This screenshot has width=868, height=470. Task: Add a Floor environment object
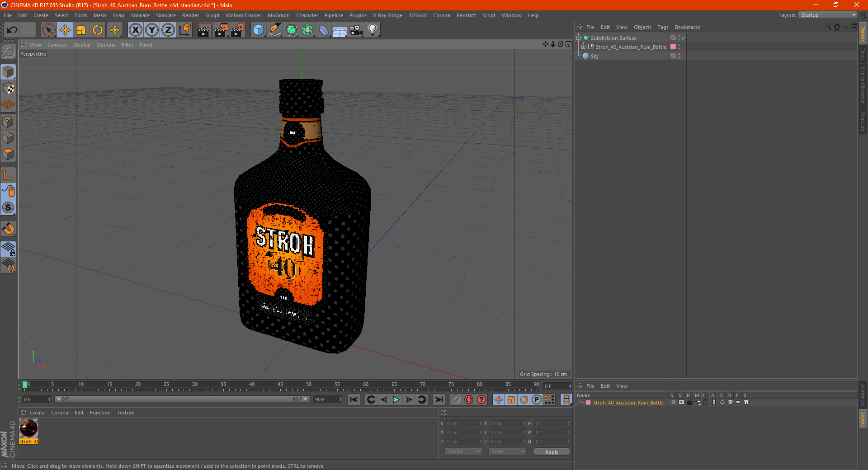340,30
